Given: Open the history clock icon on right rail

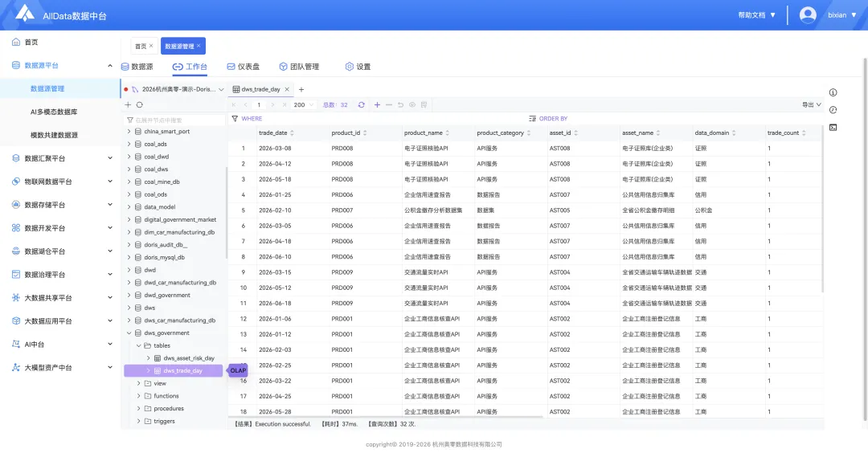Looking at the screenshot, I should point(833,110).
